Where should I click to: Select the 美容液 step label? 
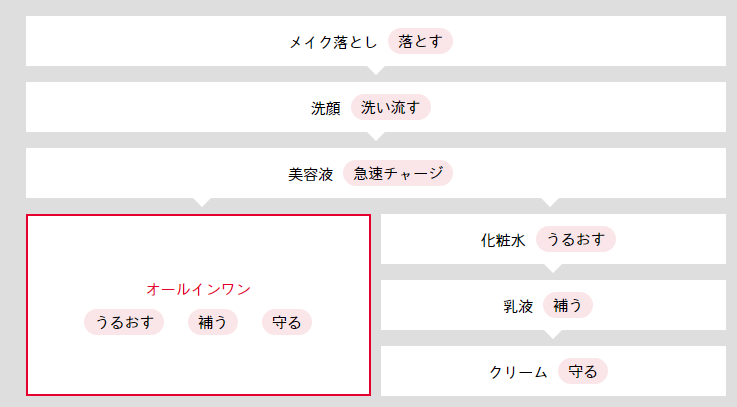(310, 174)
